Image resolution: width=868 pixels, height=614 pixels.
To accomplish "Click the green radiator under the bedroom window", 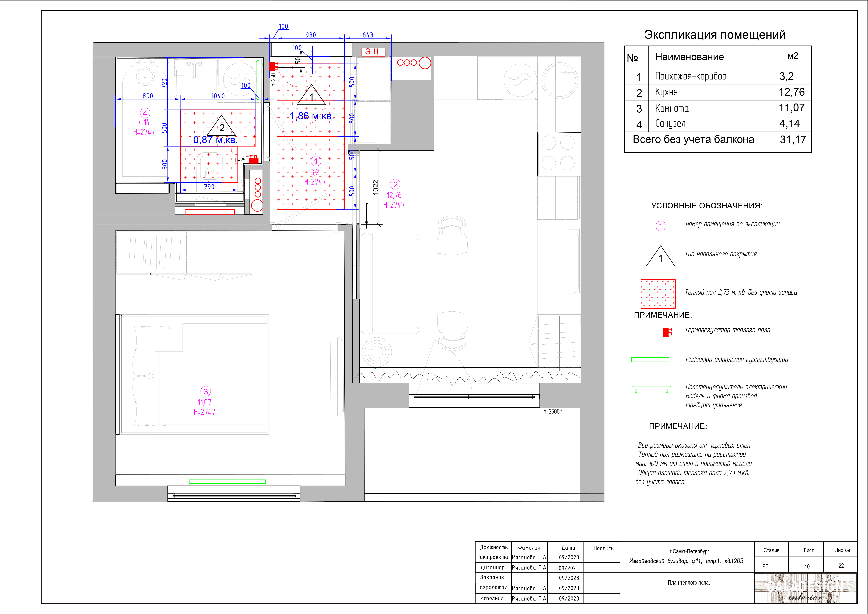I will click(227, 482).
